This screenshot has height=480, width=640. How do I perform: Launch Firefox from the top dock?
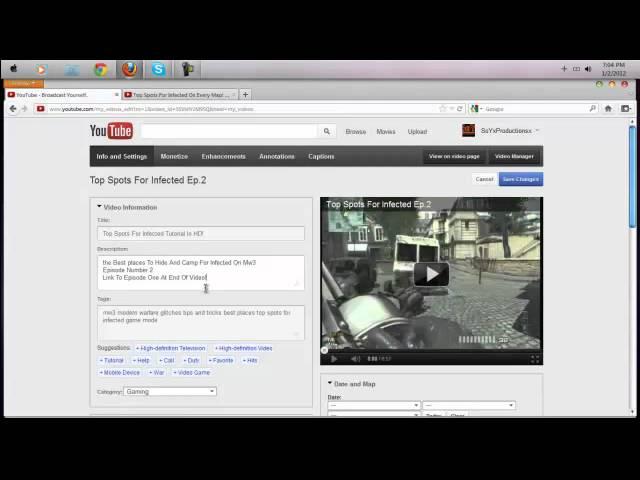click(129, 69)
